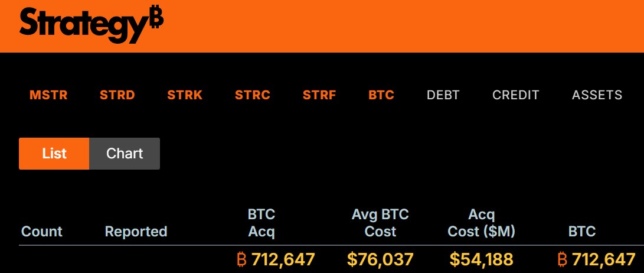Go to the STRC section
This screenshot has width=644, height=273.
pos(253,95)
